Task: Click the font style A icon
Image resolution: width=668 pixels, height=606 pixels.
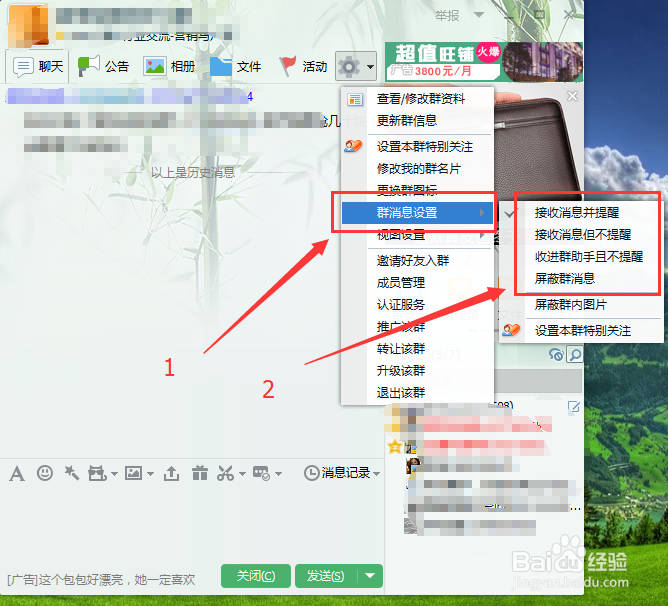Action: click(17, 473)
